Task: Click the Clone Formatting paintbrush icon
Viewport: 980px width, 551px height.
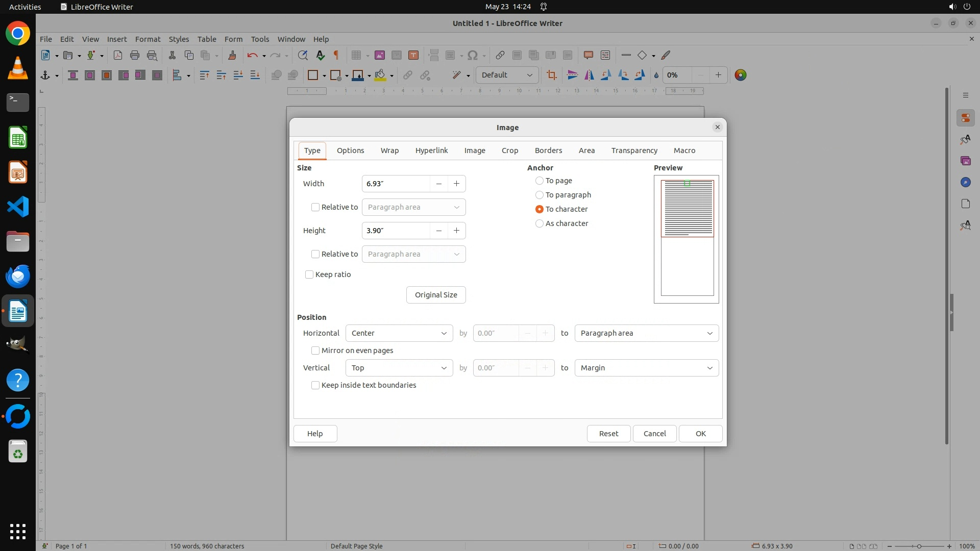Action: pyautogui.click(x=232, y=56)
